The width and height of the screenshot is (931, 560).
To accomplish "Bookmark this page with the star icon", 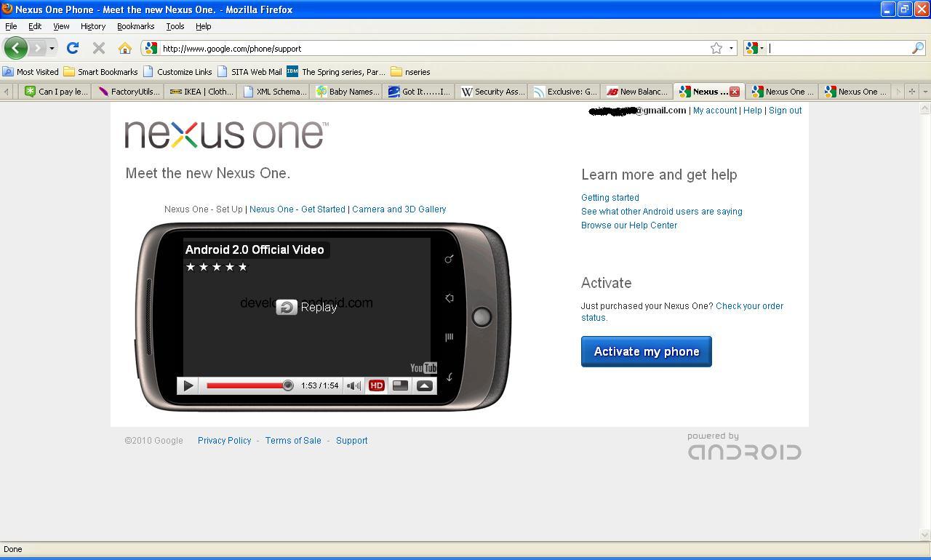I will 716,48.
